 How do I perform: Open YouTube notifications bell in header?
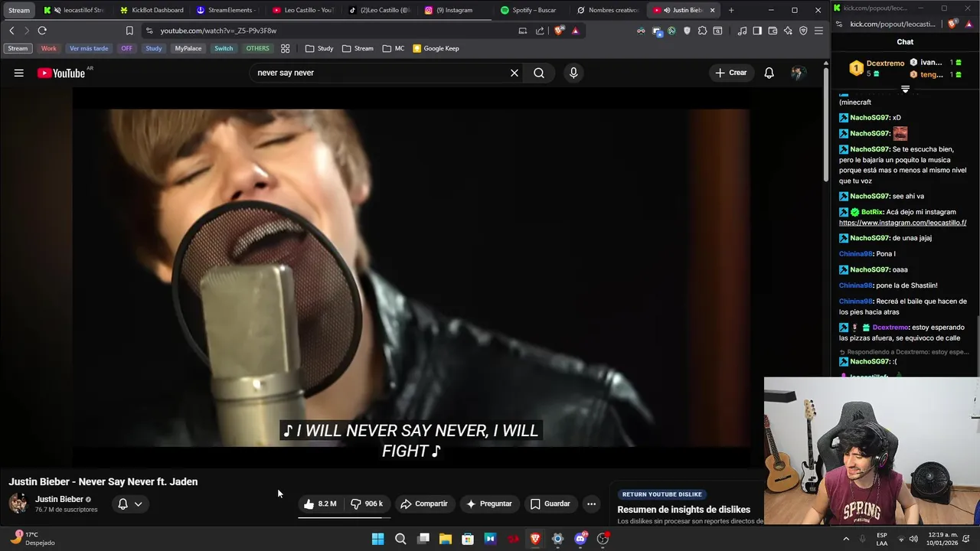[769, 73]
